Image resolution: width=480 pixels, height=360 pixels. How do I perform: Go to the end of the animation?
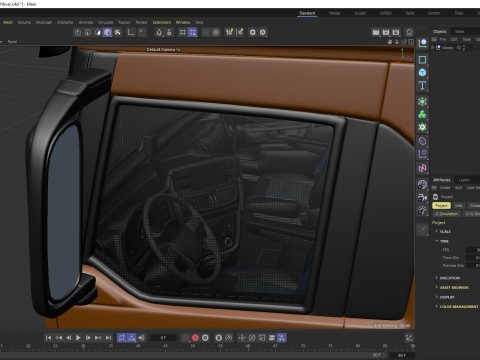(x=108, y=338)
